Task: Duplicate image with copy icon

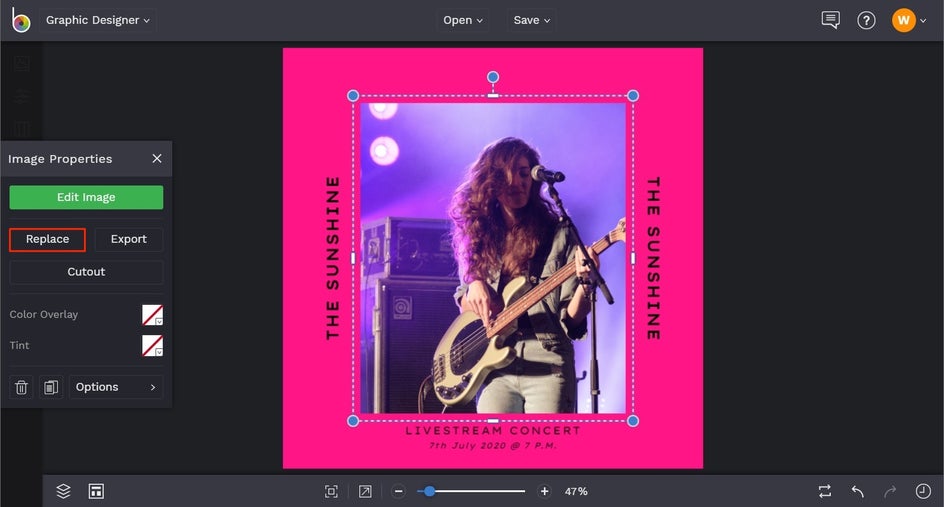Action: 51,387
